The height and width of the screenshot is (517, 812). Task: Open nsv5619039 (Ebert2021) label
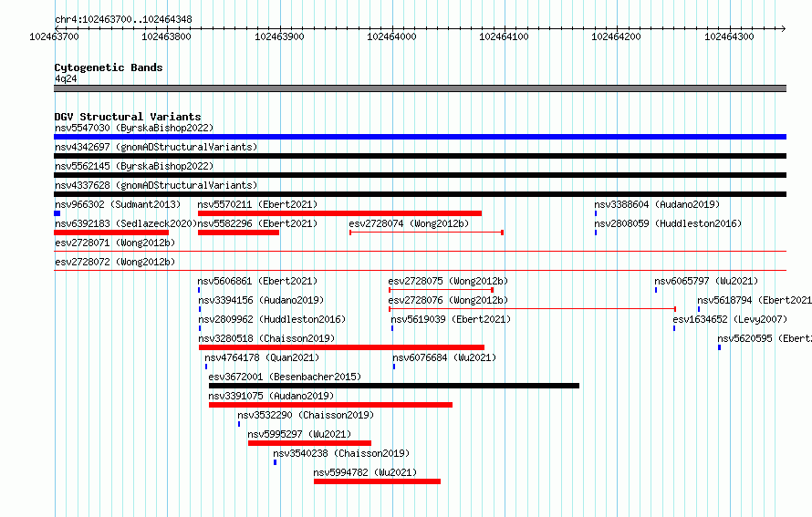coord(451,319)
